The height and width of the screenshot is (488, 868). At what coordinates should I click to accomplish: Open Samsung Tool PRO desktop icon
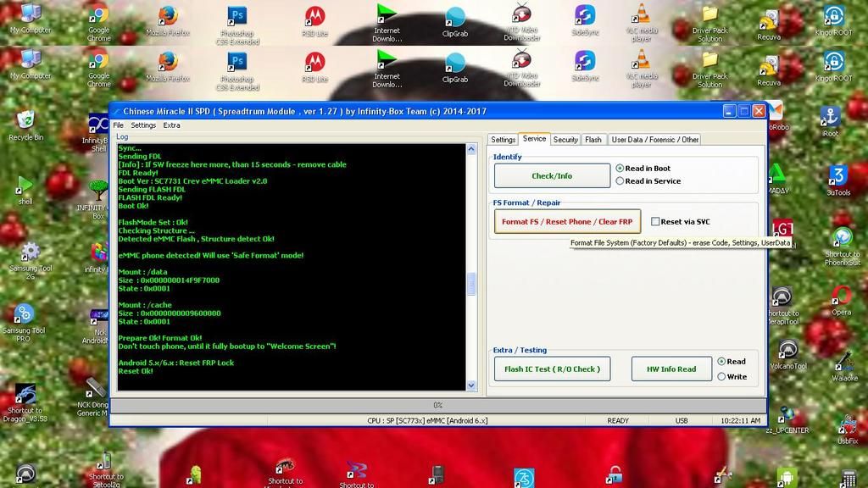pyautogui.click(x=24, y=315)
